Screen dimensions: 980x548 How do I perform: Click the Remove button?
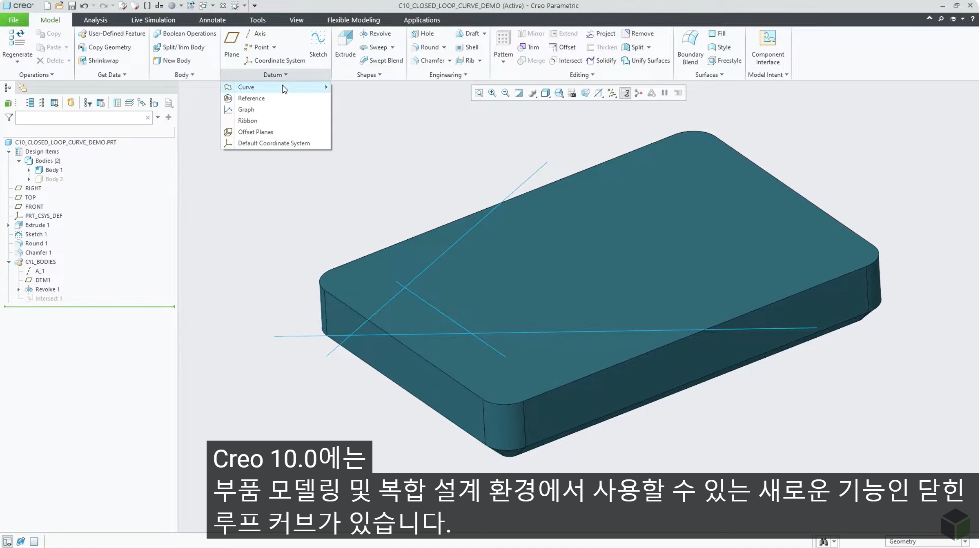[637, 33]
